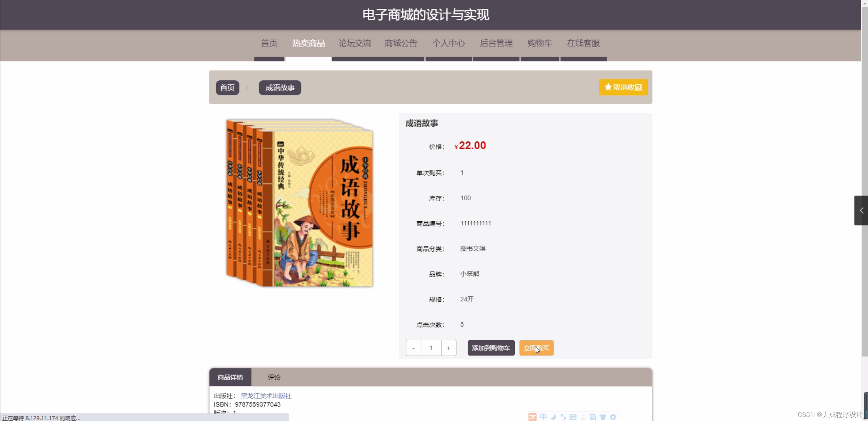This screenshot has height=421, width=868.
Task: Decrease quantity with the minus stepper
Action: point(413,348)
